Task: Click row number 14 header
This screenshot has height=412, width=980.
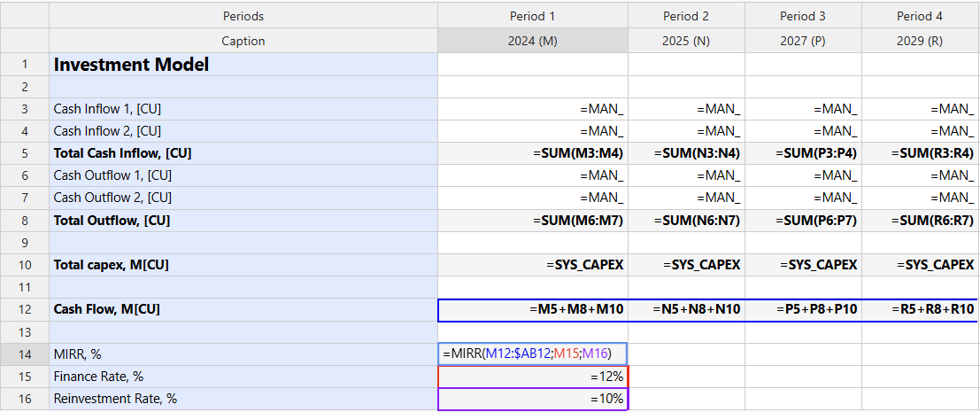Action: pos(25,354)
